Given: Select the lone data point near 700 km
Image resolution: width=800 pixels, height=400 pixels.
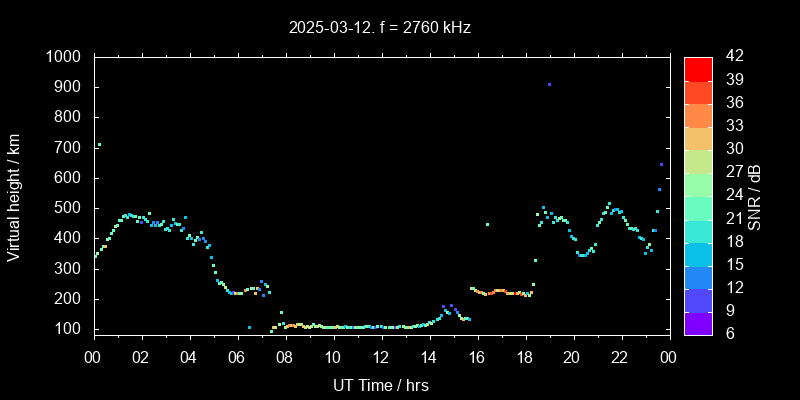Looking at the screenshot, I should (98, 145).
